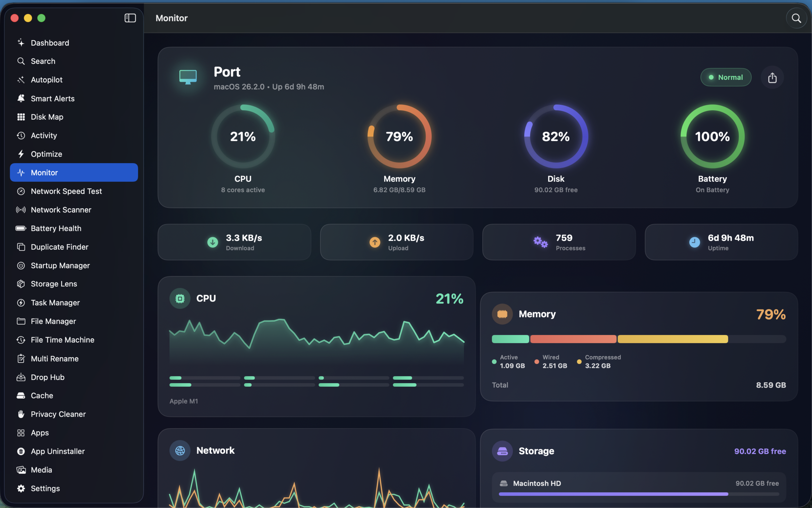This screenshot has height=508, width=812.
Task: Click the "Compressed 3.22 GB" legend entry
Action: pyautogui.click(x=599, y=362)
